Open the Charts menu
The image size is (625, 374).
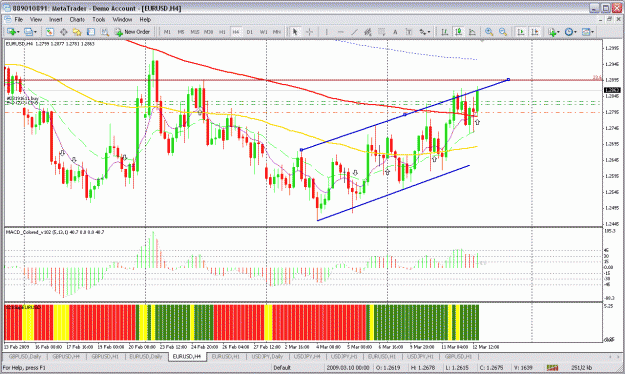[77, 19]
